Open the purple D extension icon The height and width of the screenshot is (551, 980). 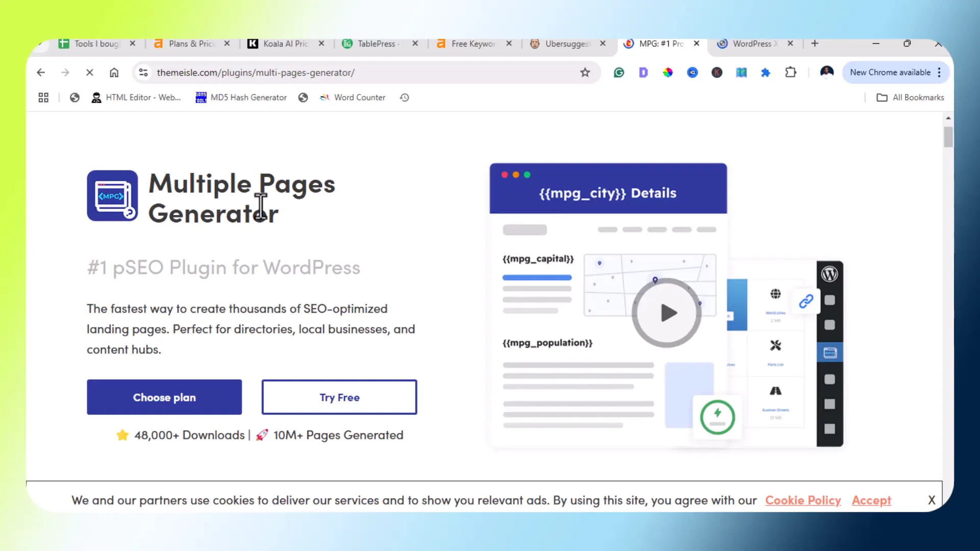click(643, 72)
